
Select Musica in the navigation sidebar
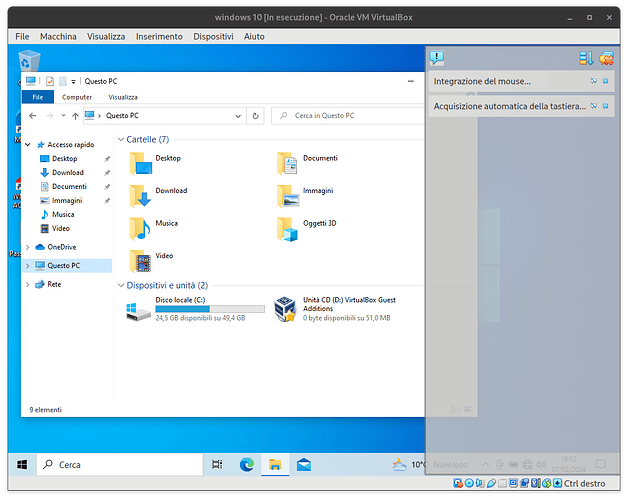click(x=62, y=214)
